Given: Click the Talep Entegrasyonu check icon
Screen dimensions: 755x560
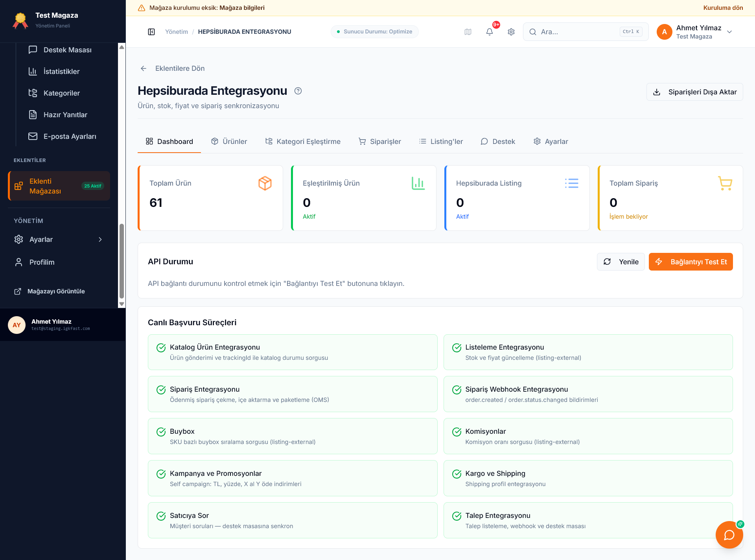Looking at the screenshot, I should [x=457, y=516].
